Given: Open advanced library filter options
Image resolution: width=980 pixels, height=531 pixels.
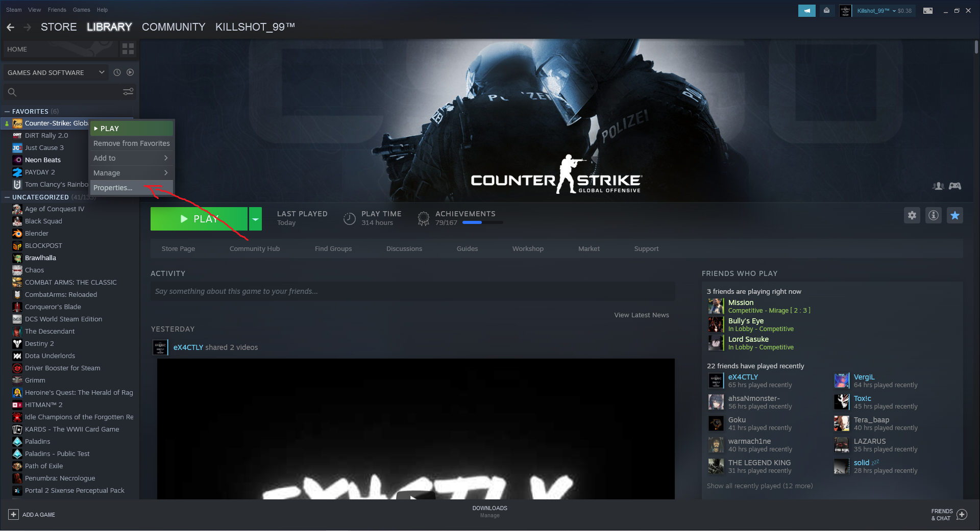Looking at the screenshot, I should click(x=128, y=92).
